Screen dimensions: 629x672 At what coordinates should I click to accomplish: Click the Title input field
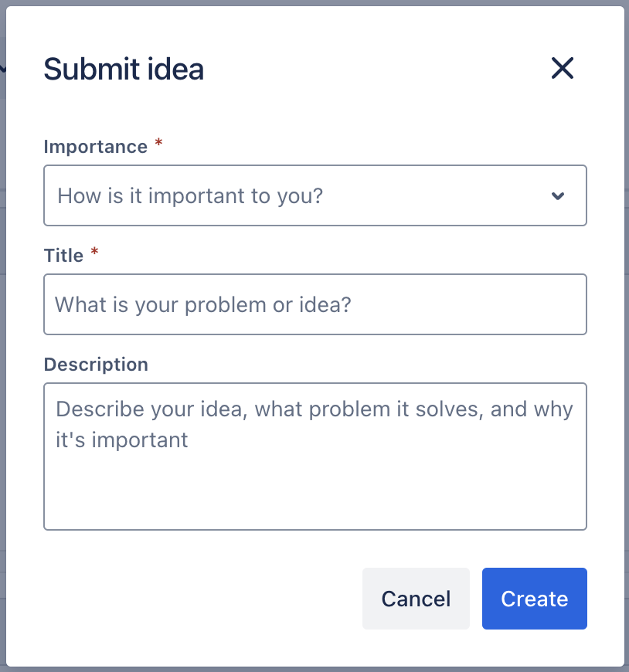[314, 304]
